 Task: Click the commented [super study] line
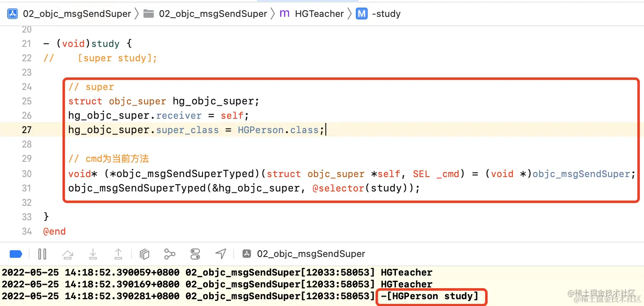pos(100,58)
